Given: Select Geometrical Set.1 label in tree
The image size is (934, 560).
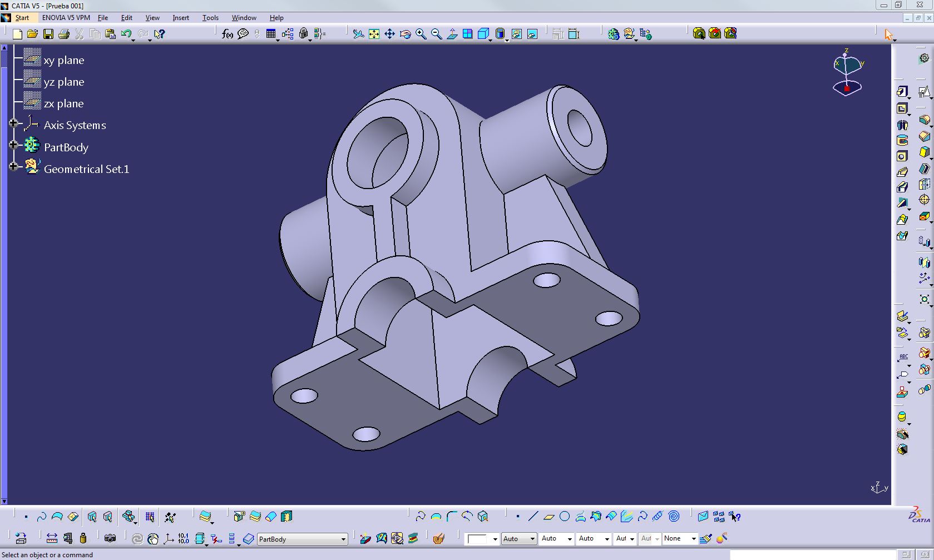Looking at the screenshot, I should [86, 169].
